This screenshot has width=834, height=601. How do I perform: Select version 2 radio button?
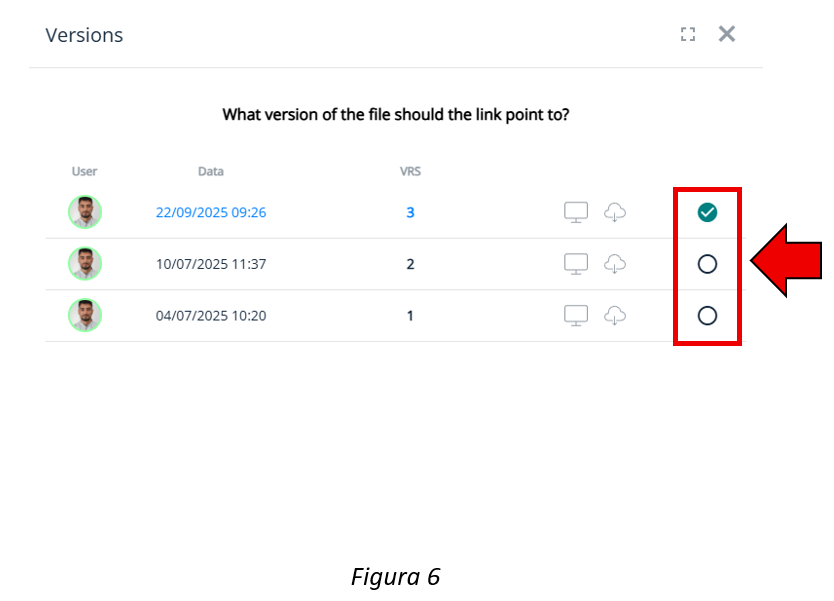pos(707,264)
